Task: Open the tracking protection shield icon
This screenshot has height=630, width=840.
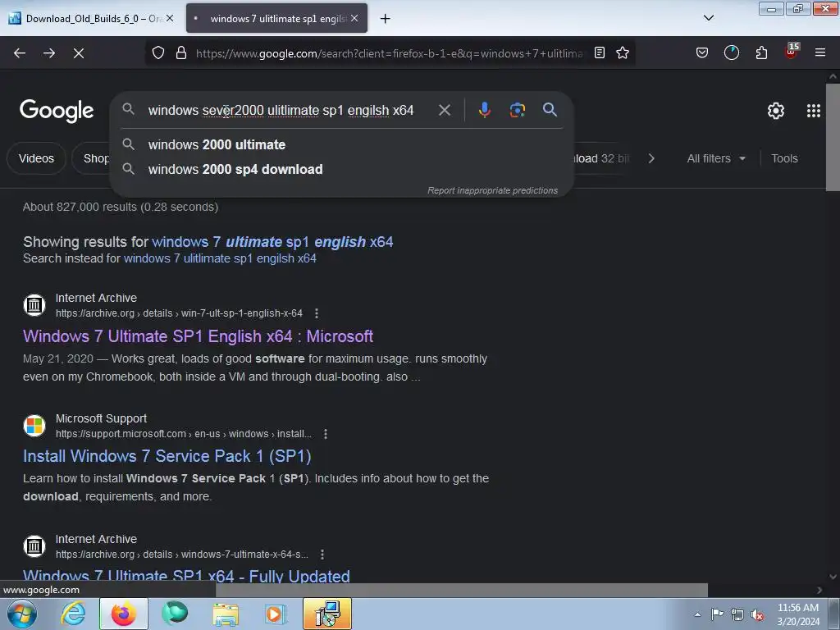Action: [x=158, y=53]
